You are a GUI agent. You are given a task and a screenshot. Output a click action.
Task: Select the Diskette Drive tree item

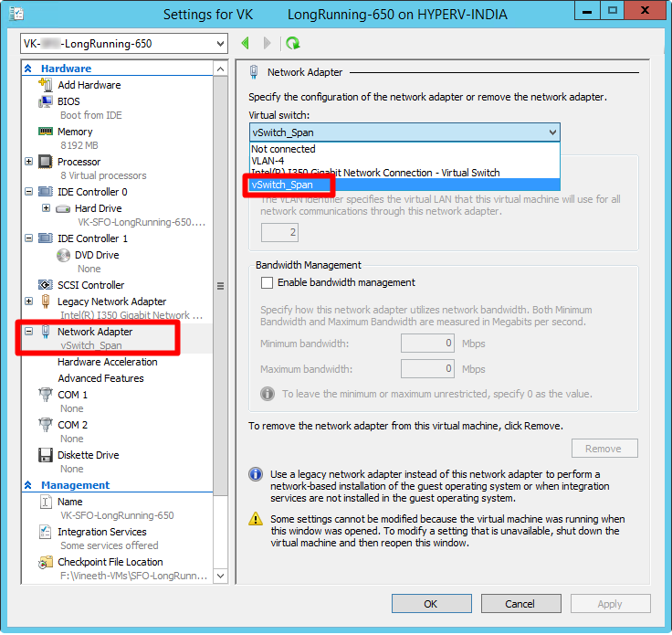pos(89,455)
